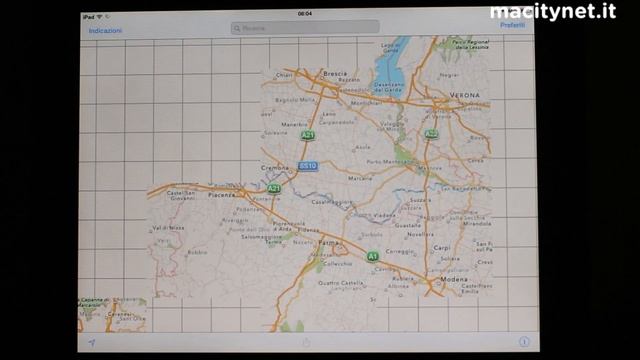Tap the magnifier icon in the search field
This screenshot has width=640, height=360.
point(237,28)
